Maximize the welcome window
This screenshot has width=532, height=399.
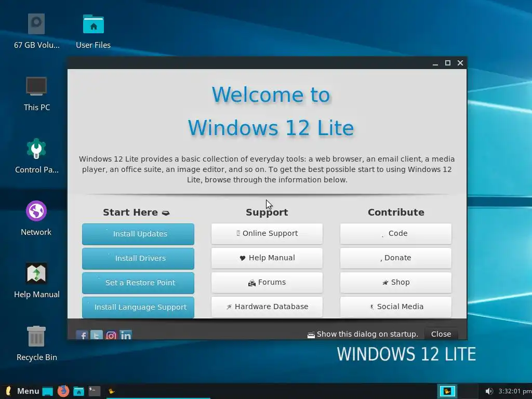click(448, 63)
